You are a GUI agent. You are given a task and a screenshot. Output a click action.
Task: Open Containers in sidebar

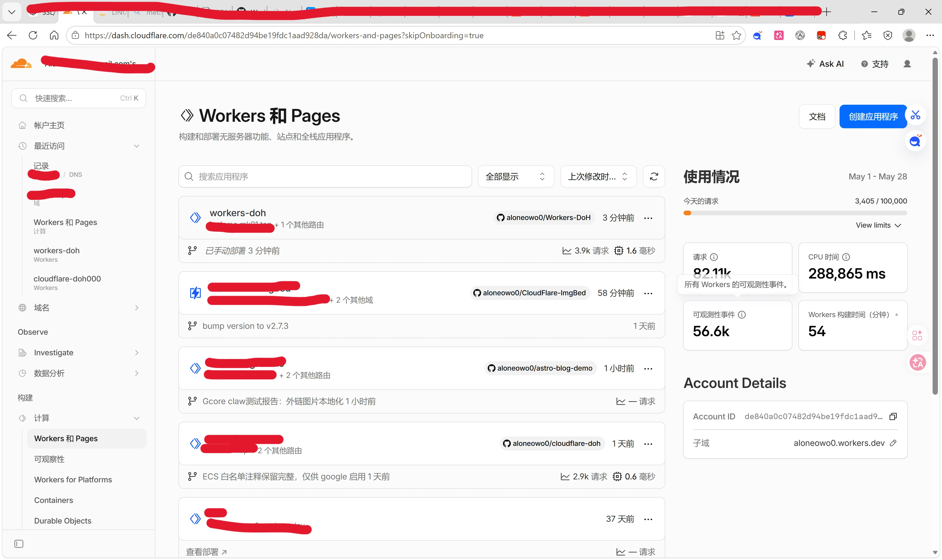tap(54, 500)
